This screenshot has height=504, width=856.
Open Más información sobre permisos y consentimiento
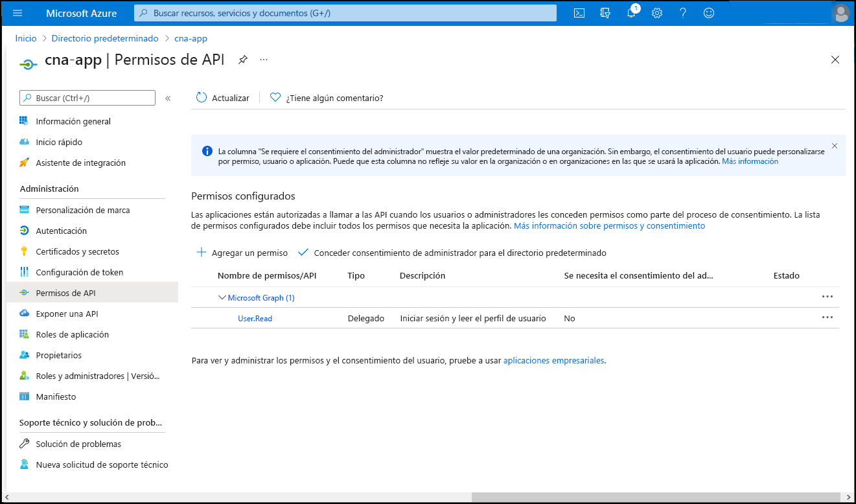[x=609, y=226]
